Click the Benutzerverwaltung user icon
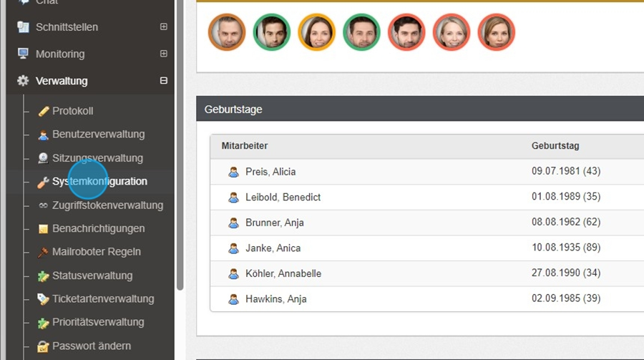Viewport: 644px width, 360px height. click(43, 135)
